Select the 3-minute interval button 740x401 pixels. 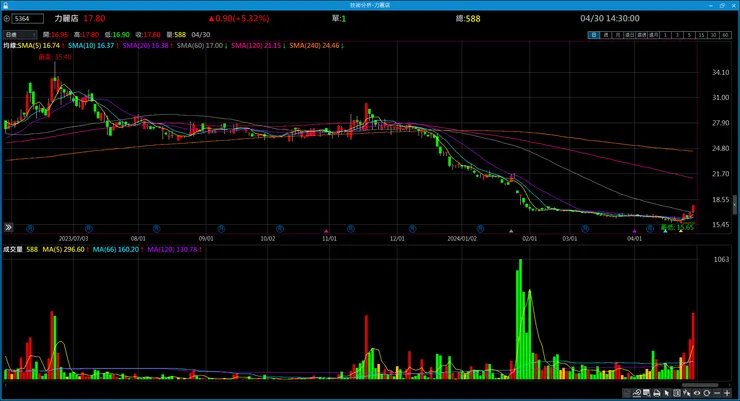pyautogui.click(x=677, y=35)
